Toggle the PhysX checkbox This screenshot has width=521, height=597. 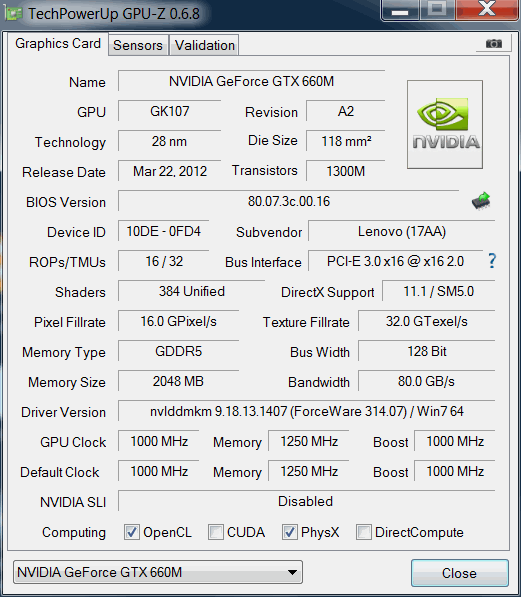click(x=289, y=532)
